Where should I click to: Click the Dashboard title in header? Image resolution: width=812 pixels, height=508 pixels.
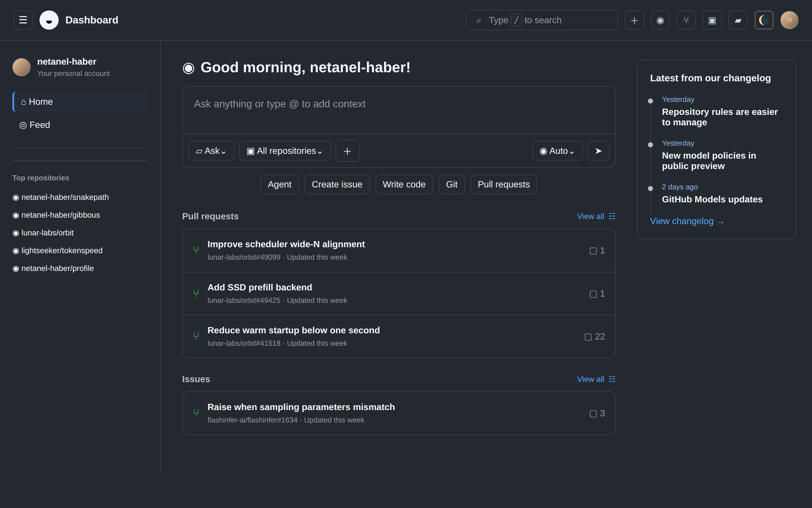point(92,20)
